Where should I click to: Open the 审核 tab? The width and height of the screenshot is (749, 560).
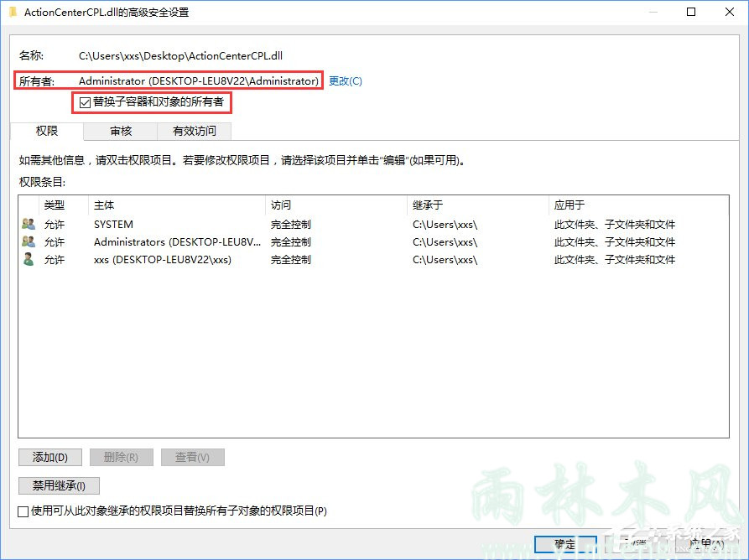click(x=121, y=132)
